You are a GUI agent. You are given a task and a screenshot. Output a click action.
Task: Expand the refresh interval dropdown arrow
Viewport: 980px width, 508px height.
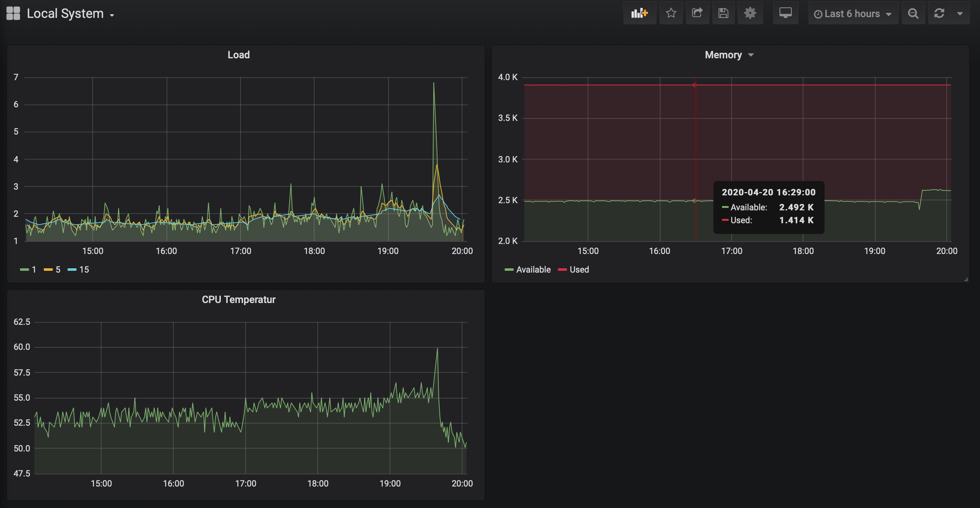tap(960, 13)
